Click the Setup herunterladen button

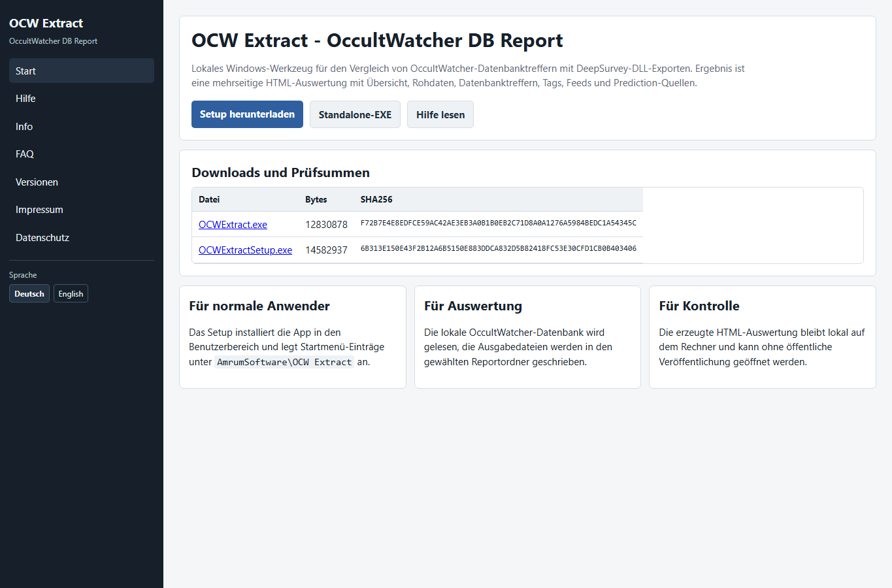pyautogui.click(x=247, y=114)
